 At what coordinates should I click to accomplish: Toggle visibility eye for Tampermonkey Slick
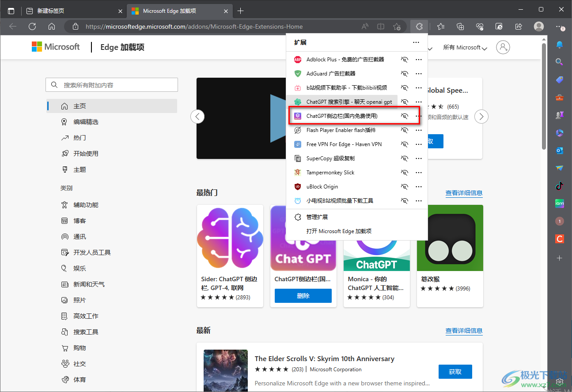[404, 173]
